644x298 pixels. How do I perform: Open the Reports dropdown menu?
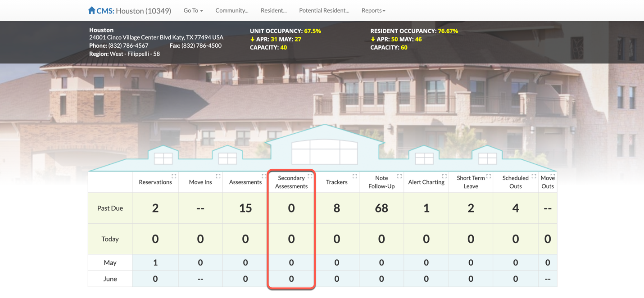(373, 10)
